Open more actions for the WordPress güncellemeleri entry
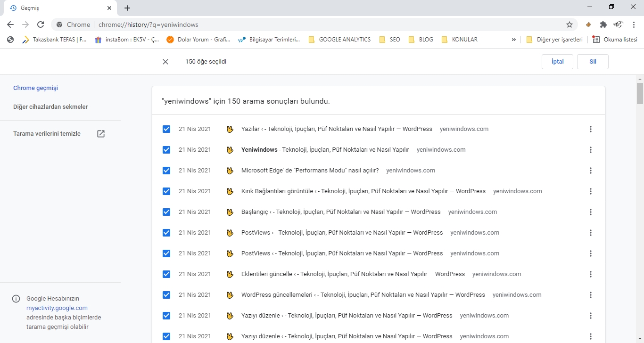This screenshot has width=644, height=343. tap(590, 295)
